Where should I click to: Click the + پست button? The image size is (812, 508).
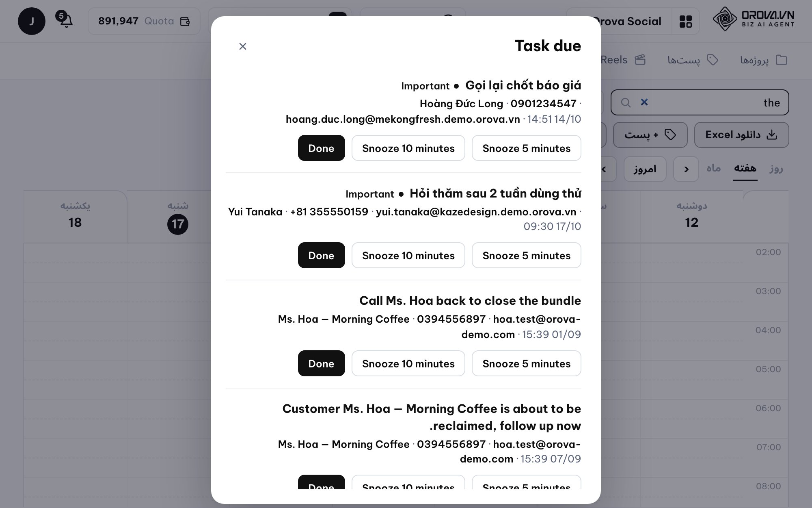coord(650,135)
